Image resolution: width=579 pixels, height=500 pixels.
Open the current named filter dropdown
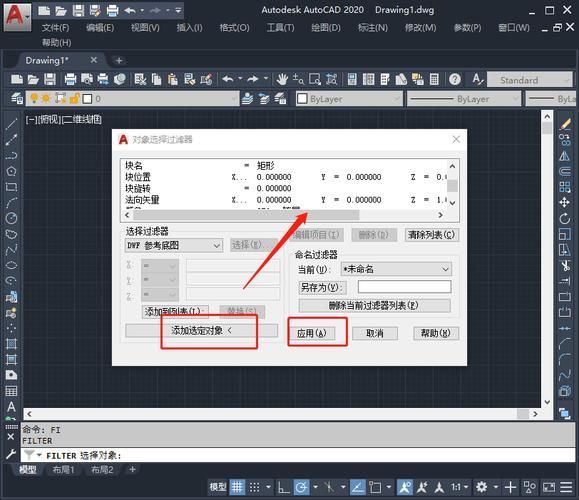click(396, 269)
